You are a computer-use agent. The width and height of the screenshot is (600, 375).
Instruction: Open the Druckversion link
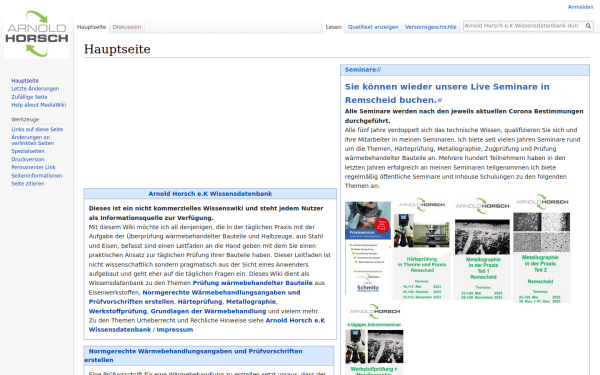pos(28,160)
